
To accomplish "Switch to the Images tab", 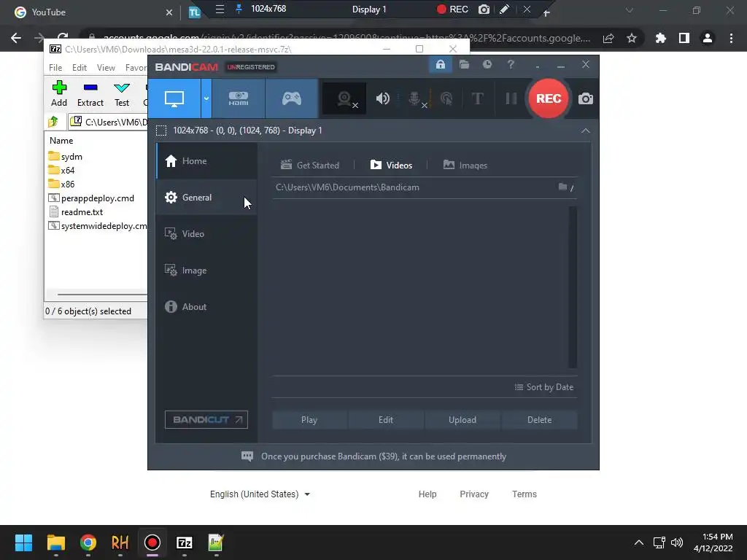I will 465,166.
